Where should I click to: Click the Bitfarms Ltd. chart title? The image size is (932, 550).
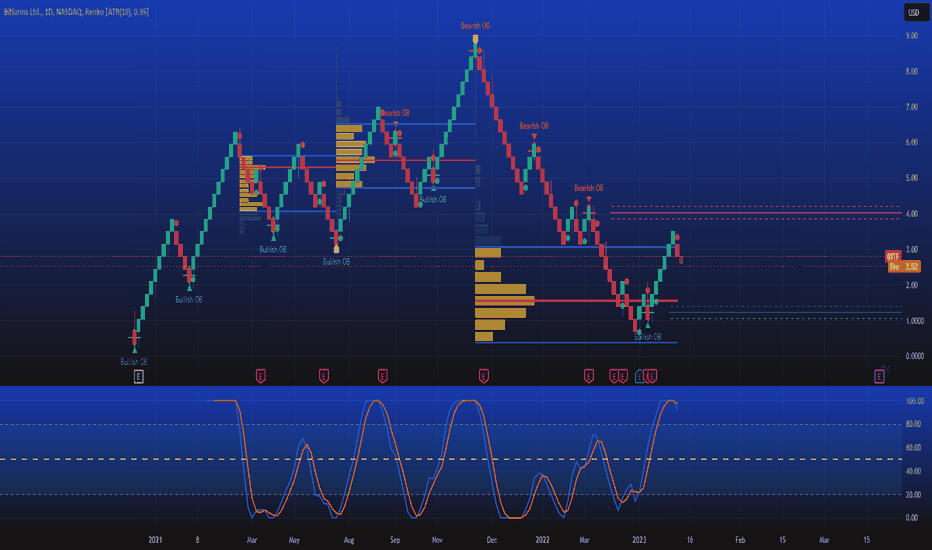(76, 12)
